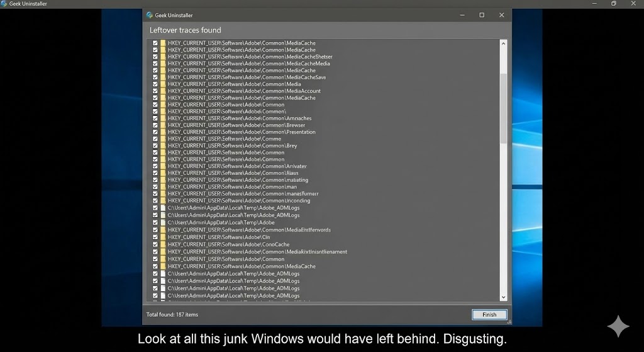This screenshot has height=352, width=644.
Task: Select the Common\Brey registry entry row
Action: click(x=232, y=145)
